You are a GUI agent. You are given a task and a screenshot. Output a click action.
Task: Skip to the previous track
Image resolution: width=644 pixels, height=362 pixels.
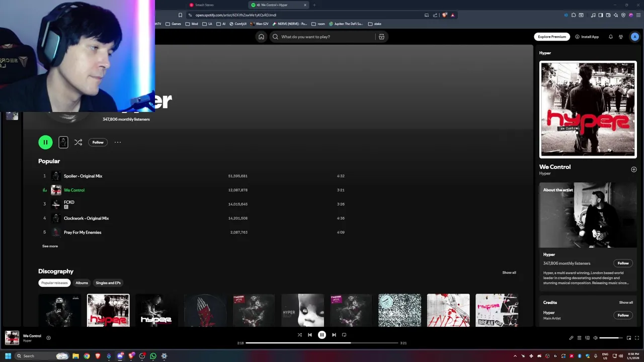[310, 335]
